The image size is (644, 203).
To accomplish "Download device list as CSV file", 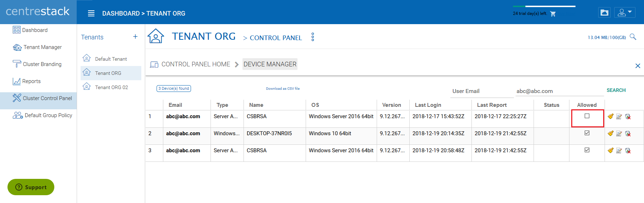I will point(283,89).
